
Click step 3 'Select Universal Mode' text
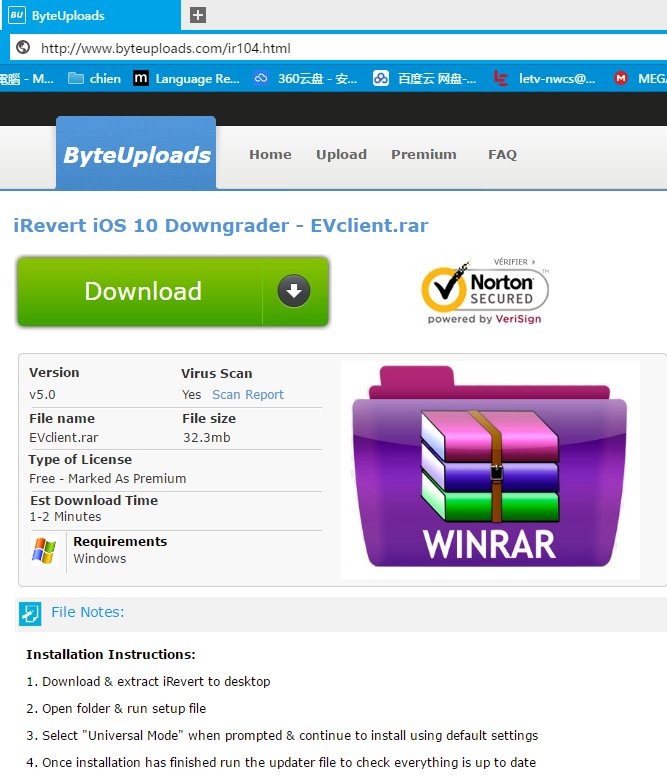pyautogui.click(x=282, y=736)
